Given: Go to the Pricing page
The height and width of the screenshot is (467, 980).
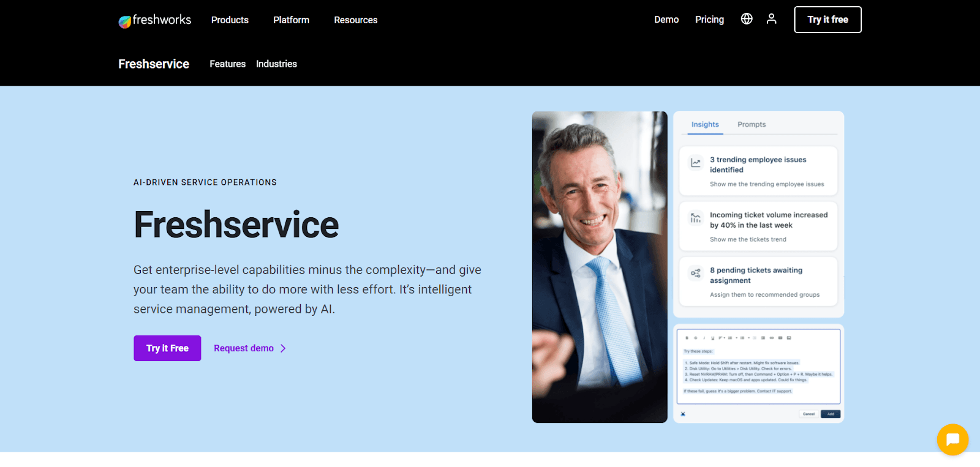Looking at the screenshot, I should tap(709, 20).
